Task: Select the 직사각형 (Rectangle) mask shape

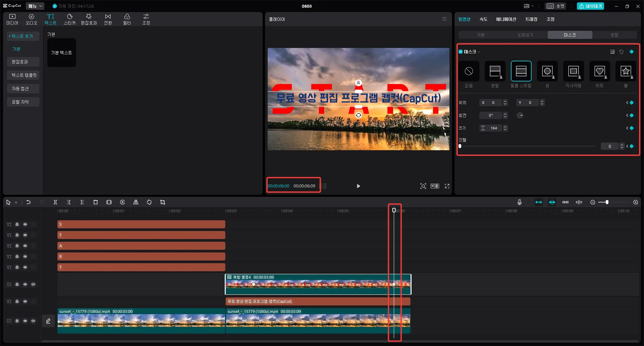Action: (574, 71)
